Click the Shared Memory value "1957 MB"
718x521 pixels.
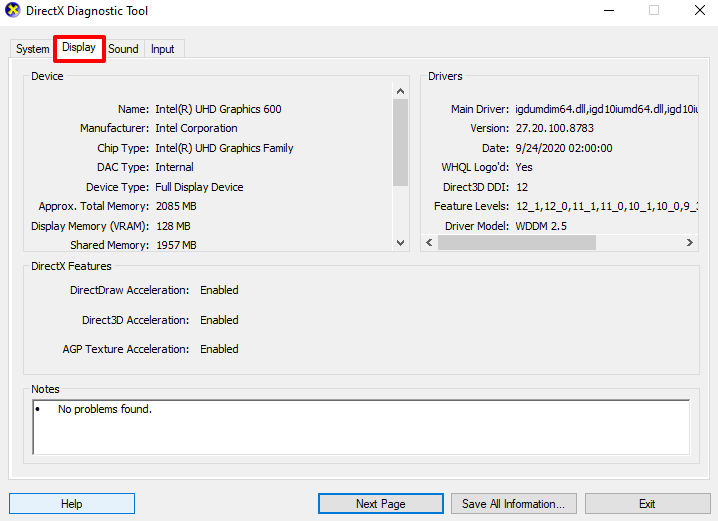(x=176, y=245)
